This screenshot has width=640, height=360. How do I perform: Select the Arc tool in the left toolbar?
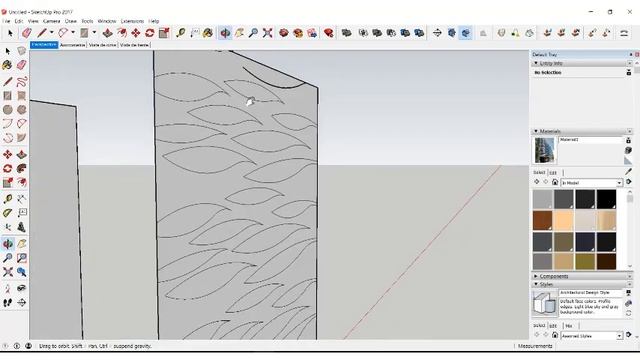coord(8,124)
